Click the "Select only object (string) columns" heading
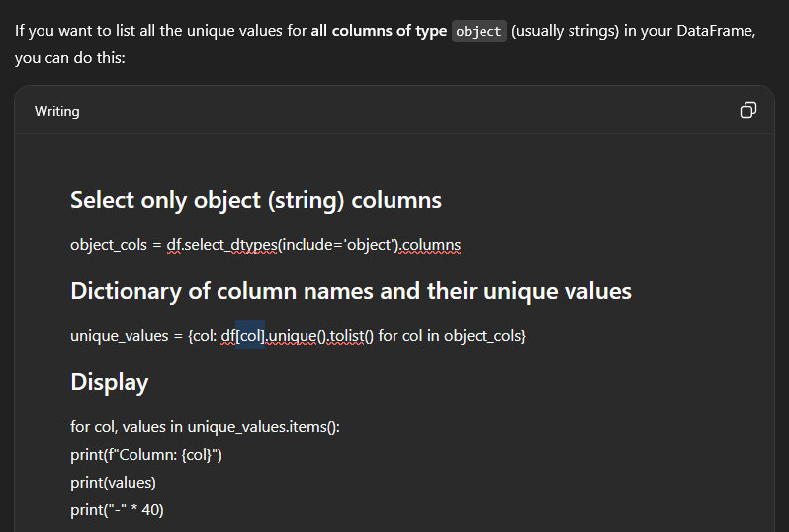This screenshot has height=532, width=789. (x=255, y=200)
